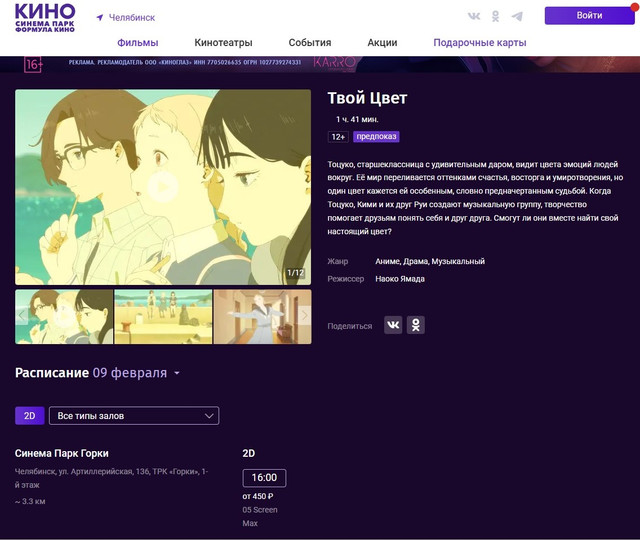Viewport: 640px width, 540px height.
Task: Expand the 09 февраля schedule date selector
Action: (x=136, y=373)
